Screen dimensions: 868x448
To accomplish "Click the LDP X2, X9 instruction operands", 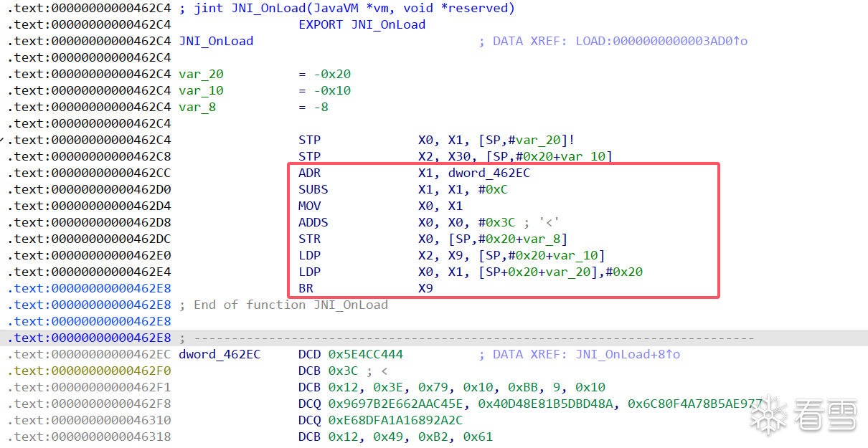I will pos(512,255).
